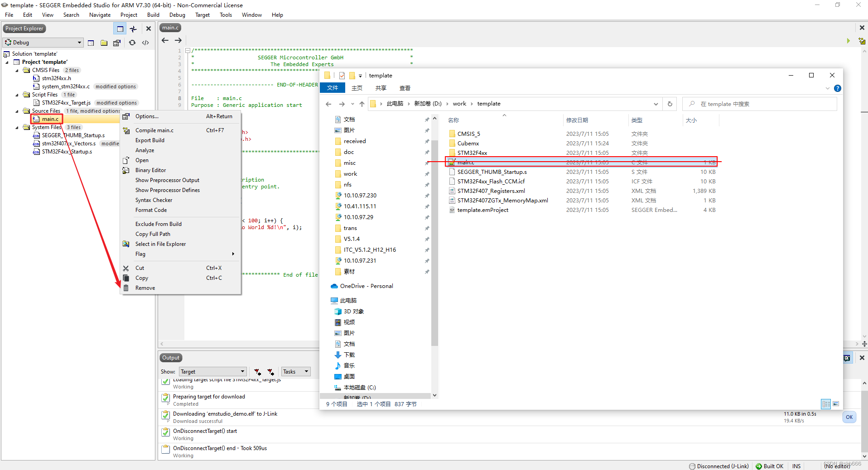The height and width of the screenshot is (470, 868).
Task: Click the forward navigation arrow above the editor
Action: coord(178,40)
